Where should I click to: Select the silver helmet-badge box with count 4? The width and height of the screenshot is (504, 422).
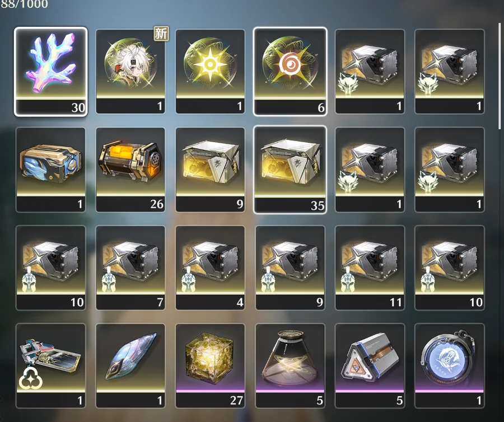[x=210, y=268]
